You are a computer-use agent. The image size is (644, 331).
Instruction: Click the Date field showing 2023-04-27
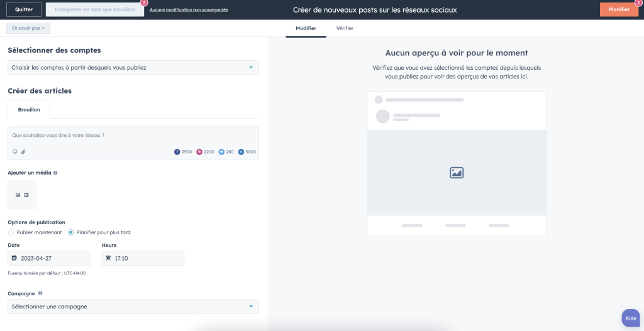pyautogui.click(x=49, y=258)
